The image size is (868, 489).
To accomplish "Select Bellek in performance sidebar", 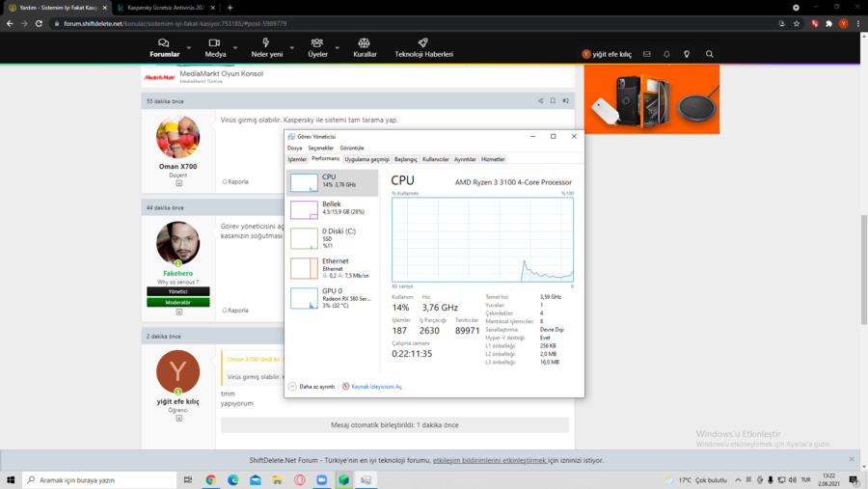I will click(x=333, y=210).
